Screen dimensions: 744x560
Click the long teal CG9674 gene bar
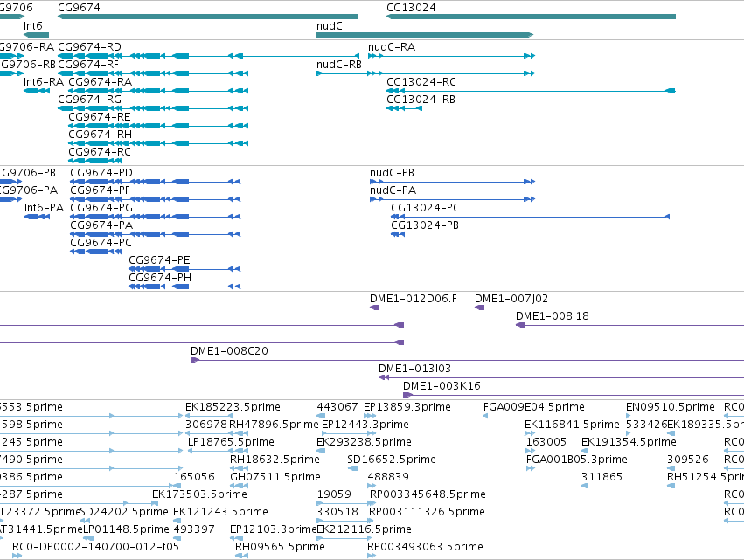[x=207, y=17]
